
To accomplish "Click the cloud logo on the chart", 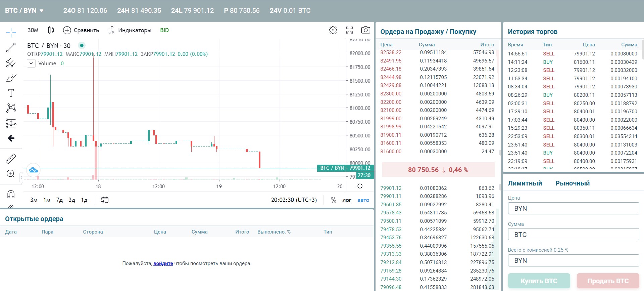I will 33,170.
